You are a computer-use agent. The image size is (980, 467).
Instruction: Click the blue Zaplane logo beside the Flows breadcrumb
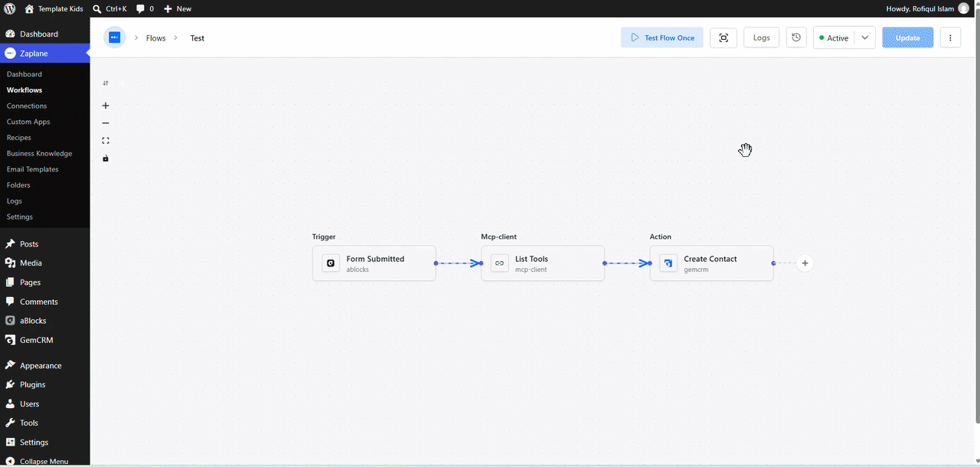pos(114,38)
